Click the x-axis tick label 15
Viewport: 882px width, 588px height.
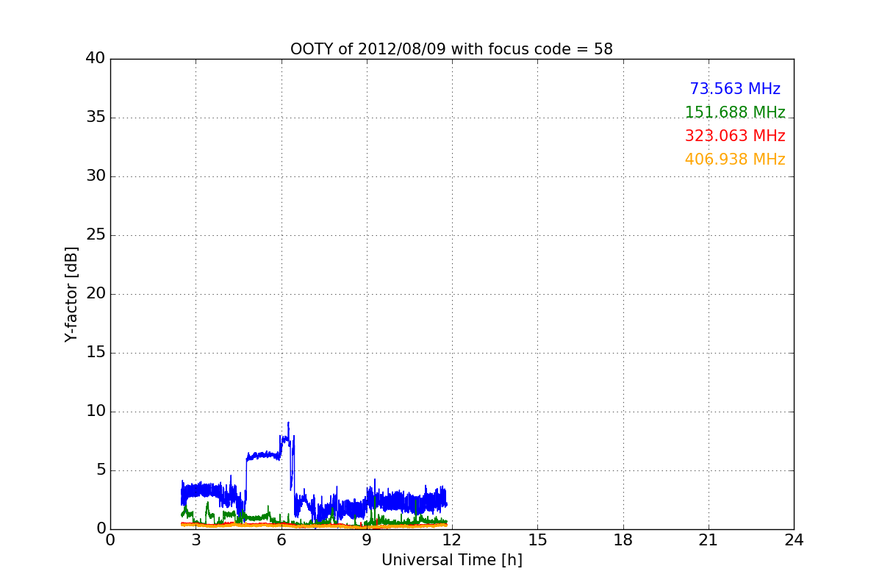pos(537,540)
